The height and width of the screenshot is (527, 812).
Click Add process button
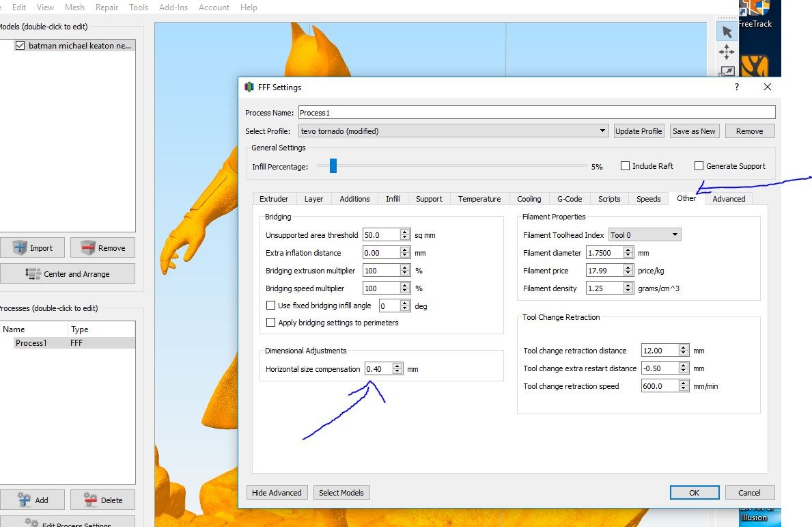point(33,500)
